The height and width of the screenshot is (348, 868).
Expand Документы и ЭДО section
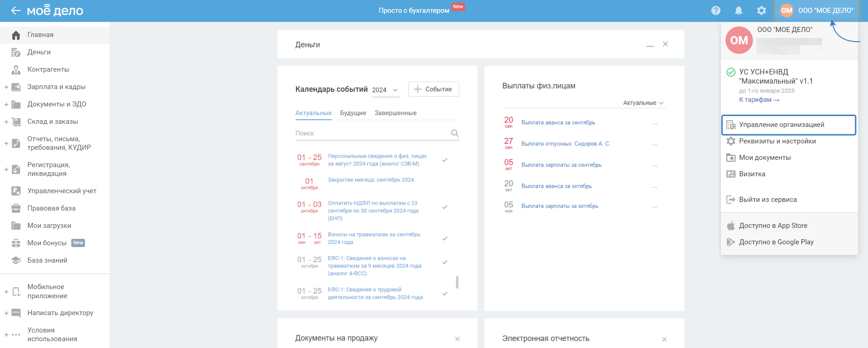tap(6, 105)
